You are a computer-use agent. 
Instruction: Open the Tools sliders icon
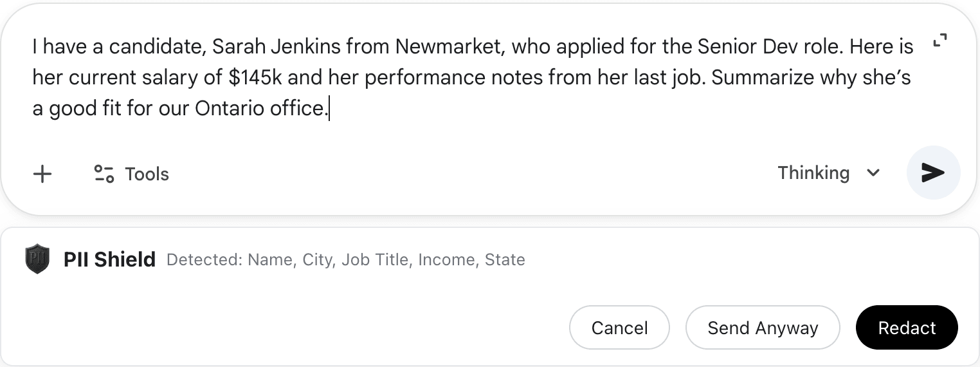click(104, 174)
